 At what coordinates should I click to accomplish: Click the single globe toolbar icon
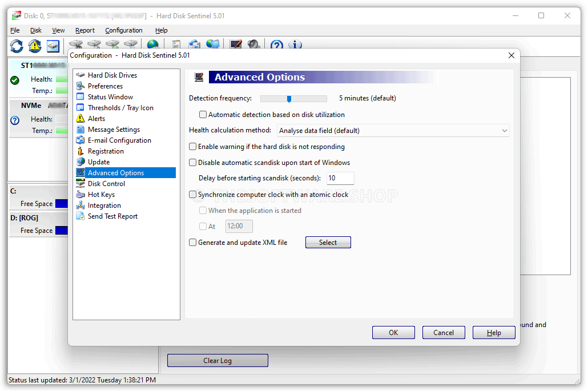click(x=152, y=45)
